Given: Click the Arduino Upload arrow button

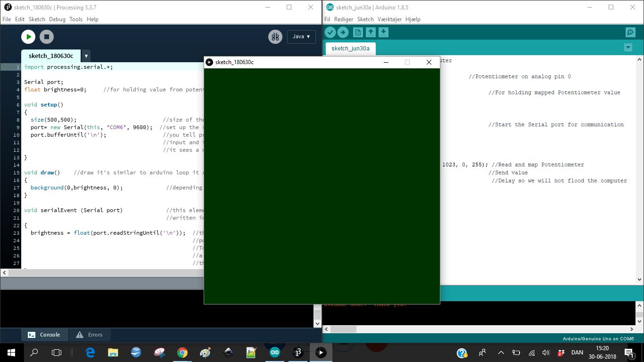Looking at the screenshot, I should pos(343,32).
